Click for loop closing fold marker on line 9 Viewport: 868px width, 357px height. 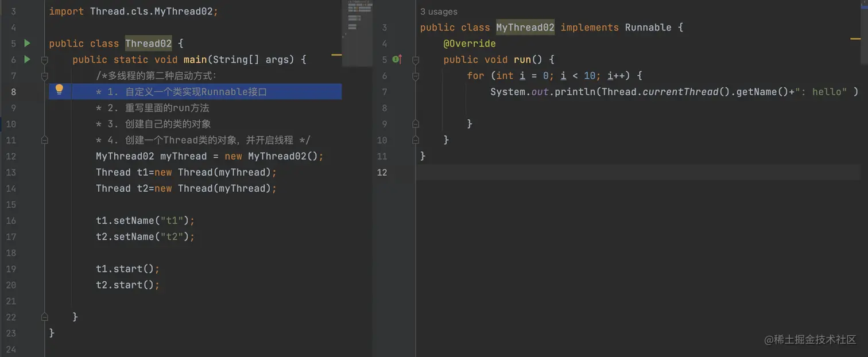coord(416,124)
